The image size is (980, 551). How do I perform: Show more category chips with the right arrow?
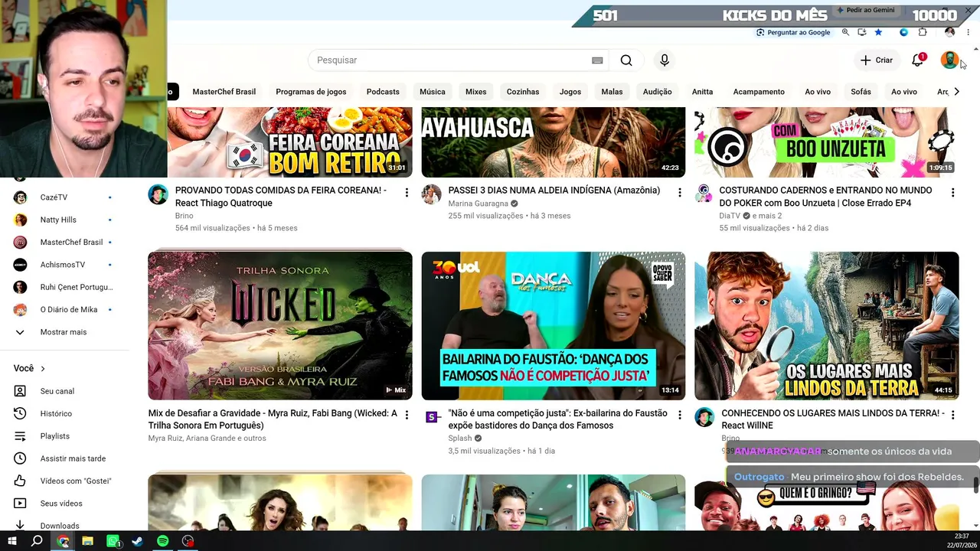pyautogui.click(x=956, y=92)
